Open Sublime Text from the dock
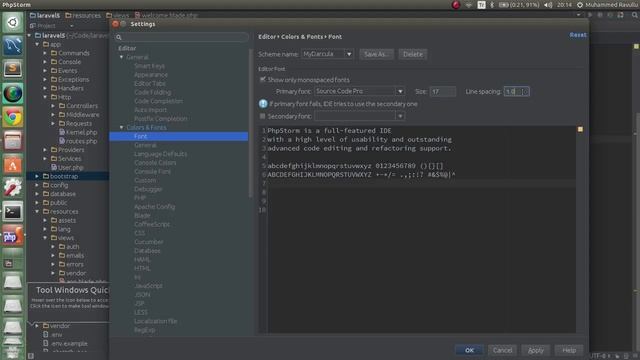The height and width of the screenshot is (360, 640). point(13,69)
